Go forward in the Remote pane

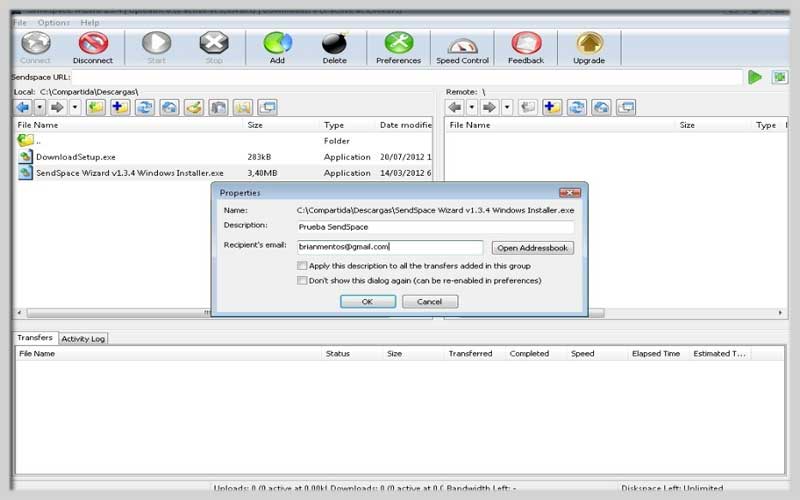point(490,107)
